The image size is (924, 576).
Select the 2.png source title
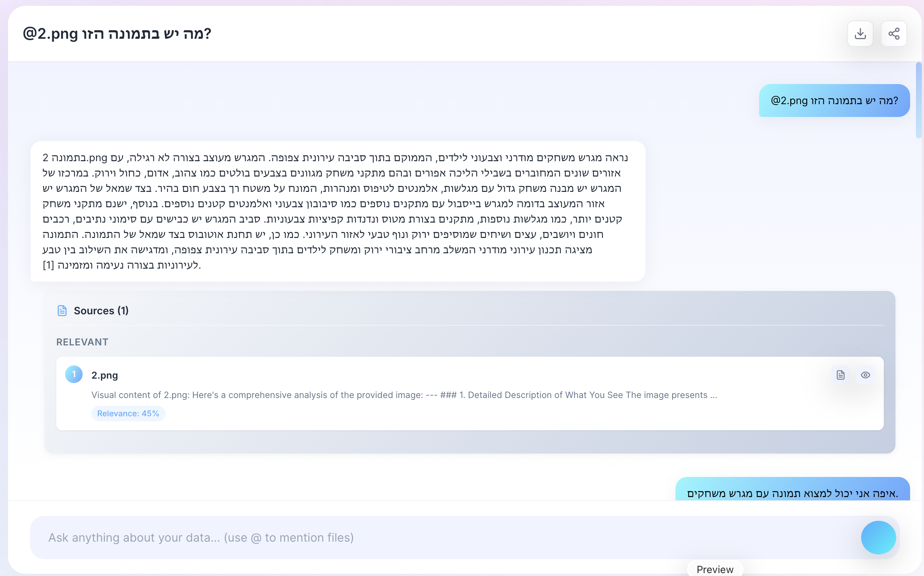tap(105, 375)
